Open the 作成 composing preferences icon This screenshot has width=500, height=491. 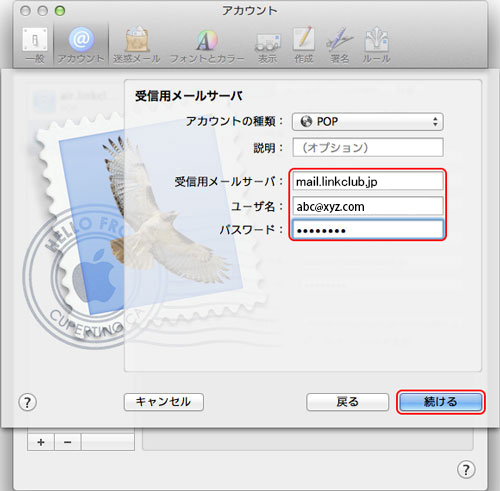[x=304, y=45]
